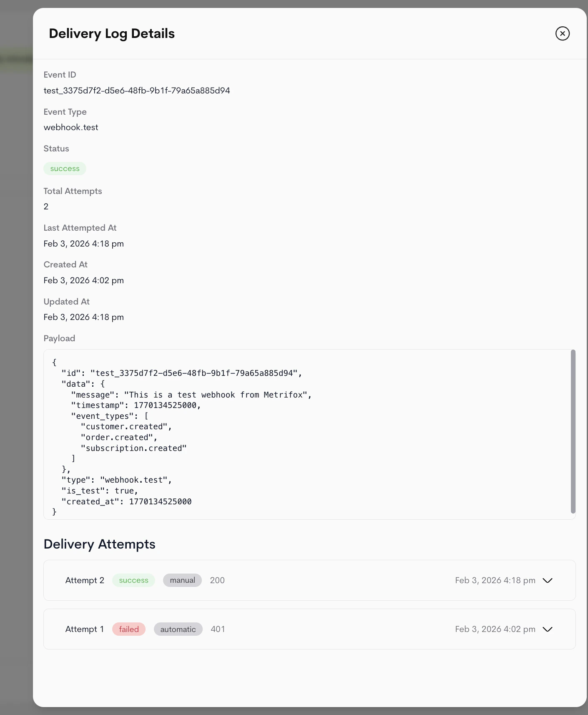Click the Total Attempts value 2
The image size is (588, 715).
coord(46,206)
